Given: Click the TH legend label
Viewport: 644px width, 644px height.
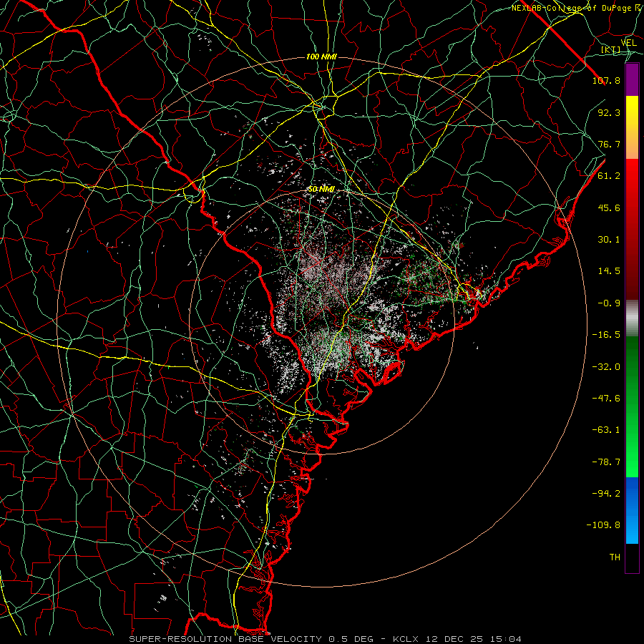Looking at the screenshot, I should pyautogui.click(x=615, y=557).
